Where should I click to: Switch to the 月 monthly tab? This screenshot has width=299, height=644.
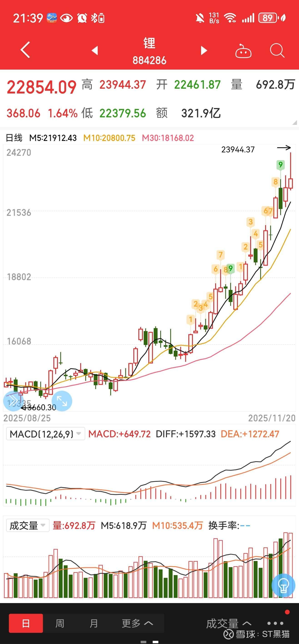[94, 623]
